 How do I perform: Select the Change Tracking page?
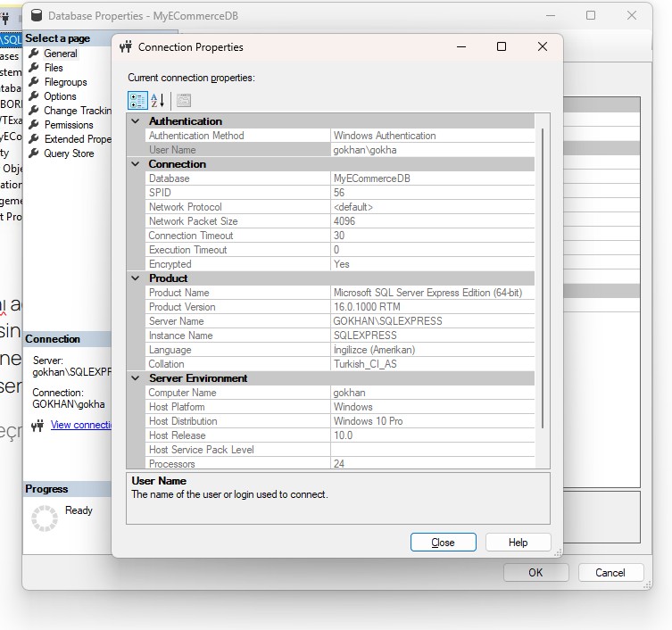pos(77,111)
